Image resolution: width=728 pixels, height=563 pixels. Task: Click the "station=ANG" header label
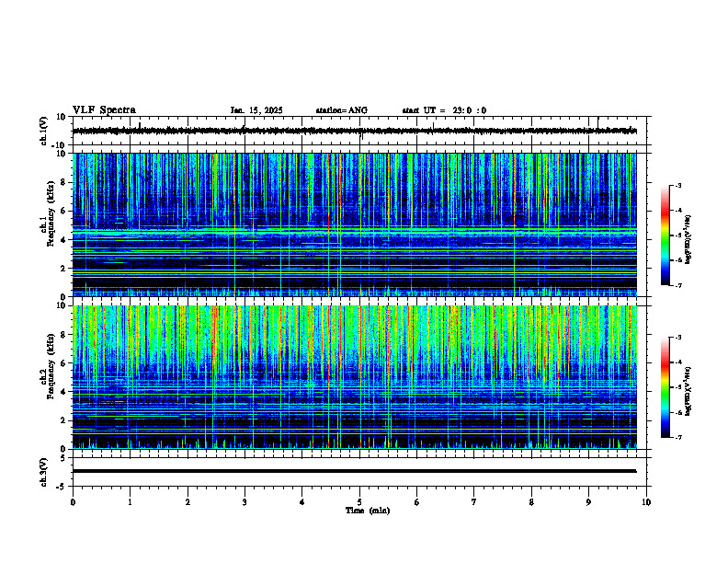(341, 110)
